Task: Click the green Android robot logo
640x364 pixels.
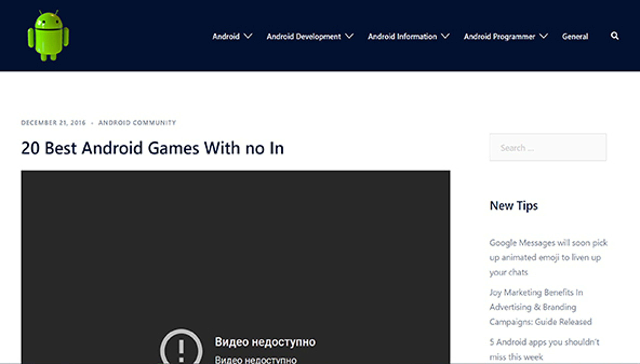Action: [48, 35]
